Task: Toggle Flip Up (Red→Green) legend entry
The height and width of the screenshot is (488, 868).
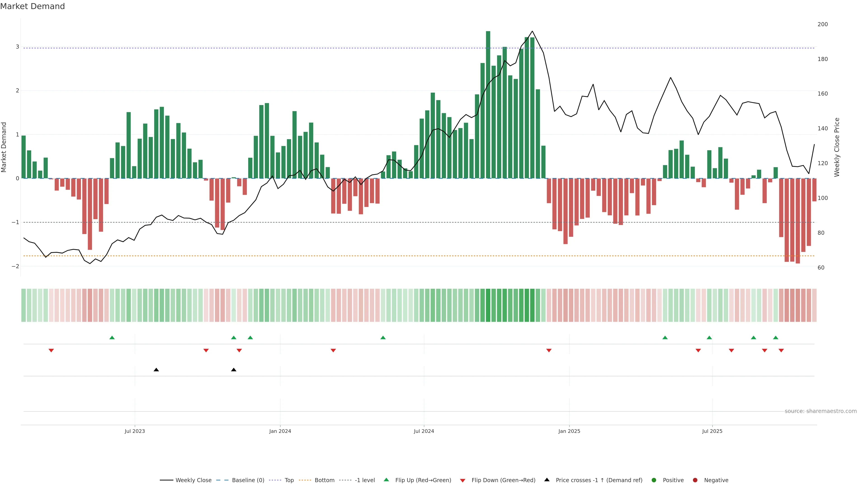Action: (x=423, y=480)
